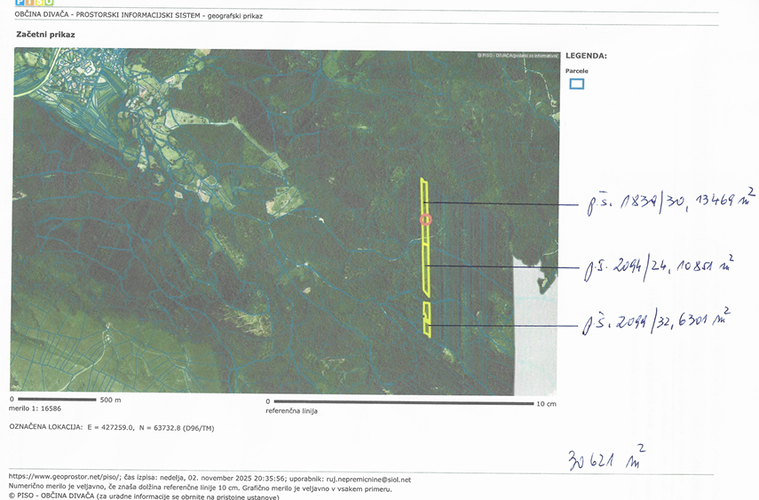Viewport: 759px width, 500px height.
Task: Click the handwritten 1838/30 parcel note
Action: 663,203
